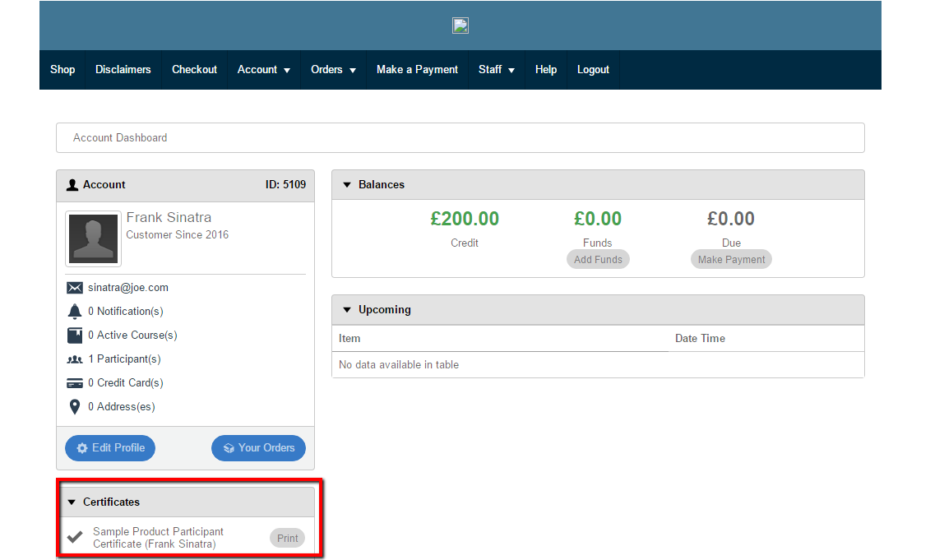
Task: Click the people icon for Participants
Action: [x=75, y=359]
